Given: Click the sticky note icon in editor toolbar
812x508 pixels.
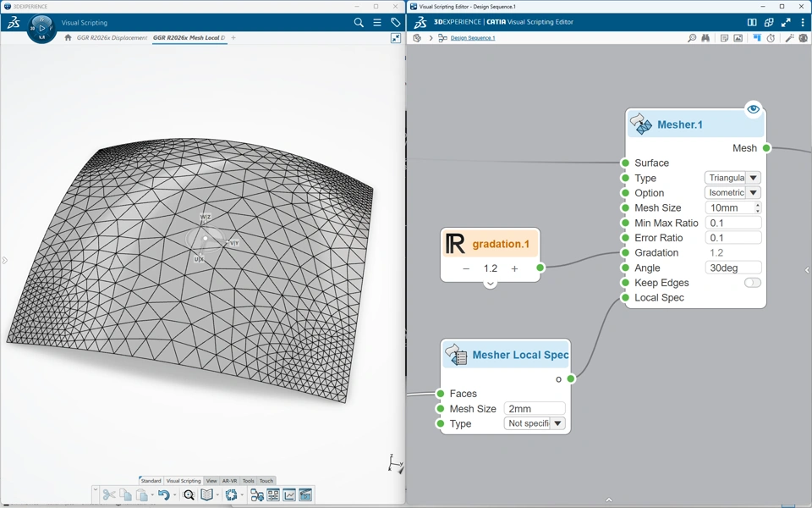Looking at the screenshot, I should click(x=724, y=38).
